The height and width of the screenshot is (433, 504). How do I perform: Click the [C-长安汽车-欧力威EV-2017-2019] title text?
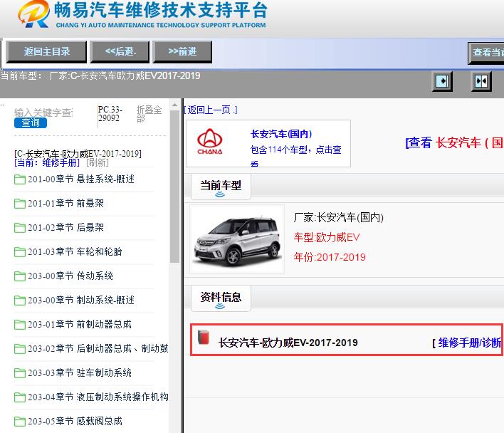pyautogui.click(x=78, y=154)
